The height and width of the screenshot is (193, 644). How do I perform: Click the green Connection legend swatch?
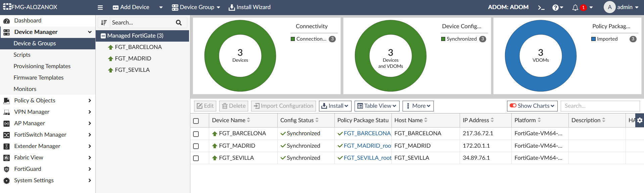point(293,39)
